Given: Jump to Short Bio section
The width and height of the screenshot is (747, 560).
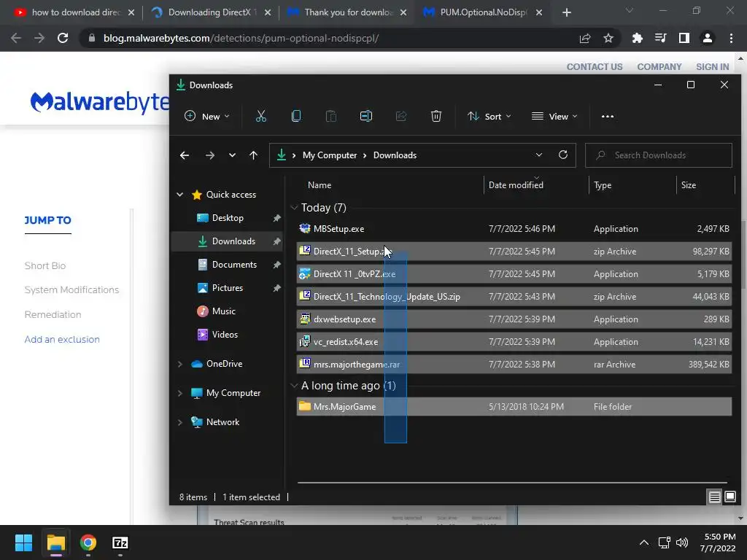Looking at the screenshot, I should pyautogui.click(x=44, y=265).
